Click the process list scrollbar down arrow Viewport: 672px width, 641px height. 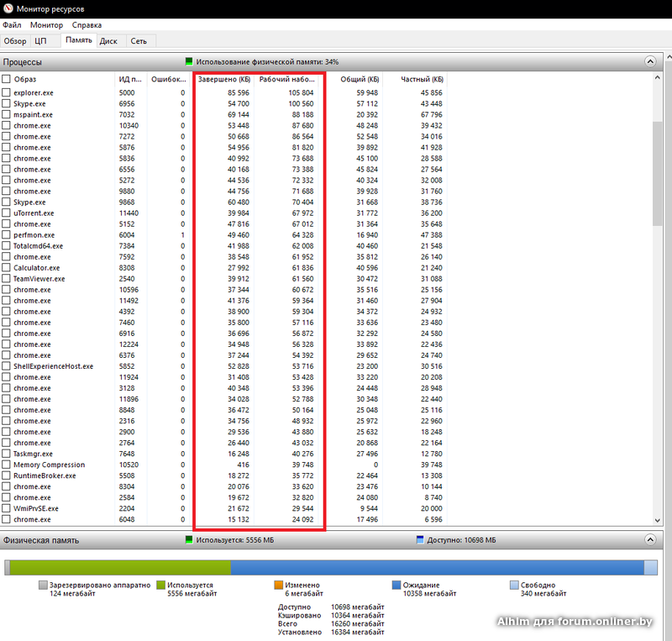658,521
